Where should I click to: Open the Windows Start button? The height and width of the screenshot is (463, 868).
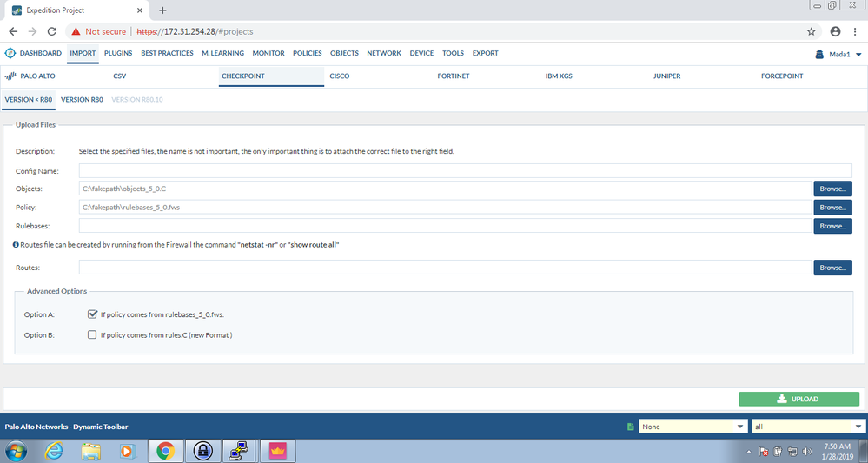[17, 452]
